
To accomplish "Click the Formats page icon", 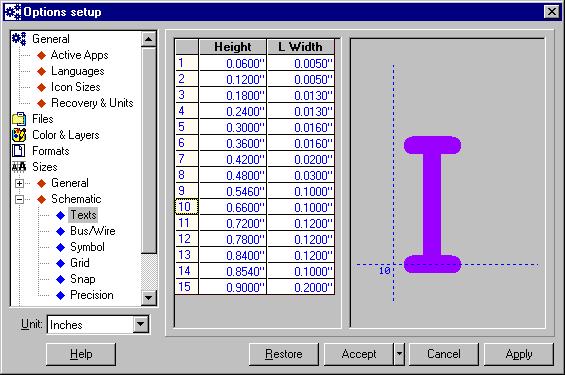I will click(18, 151).
